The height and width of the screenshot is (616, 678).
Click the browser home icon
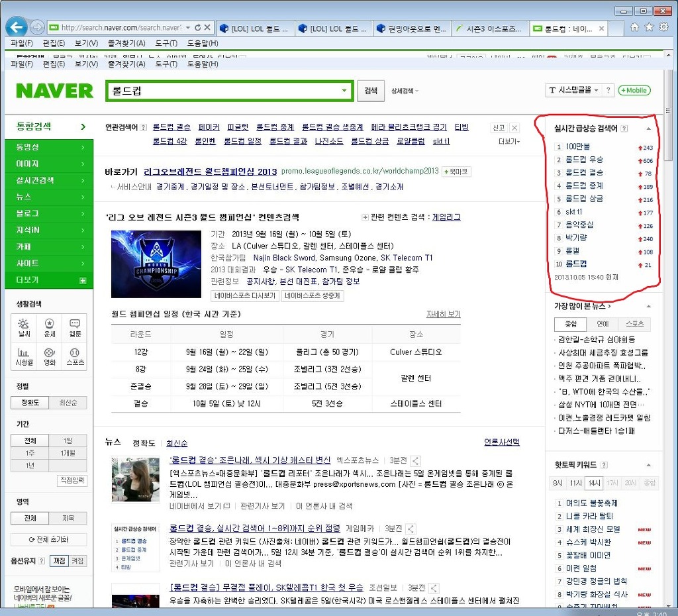pyautogui.click(x=634, y=28)
